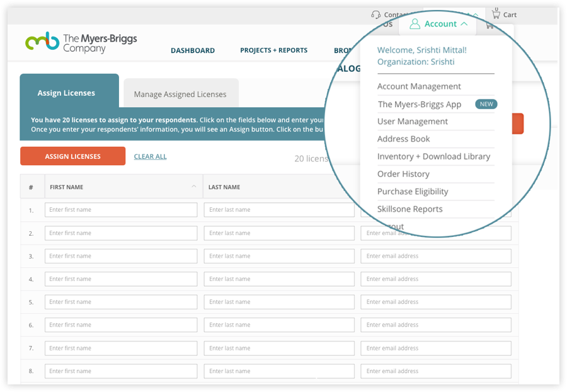Viewport: 567px width, 392px height.
Task: Click last name field in row 5
Action: pos(279,302)
